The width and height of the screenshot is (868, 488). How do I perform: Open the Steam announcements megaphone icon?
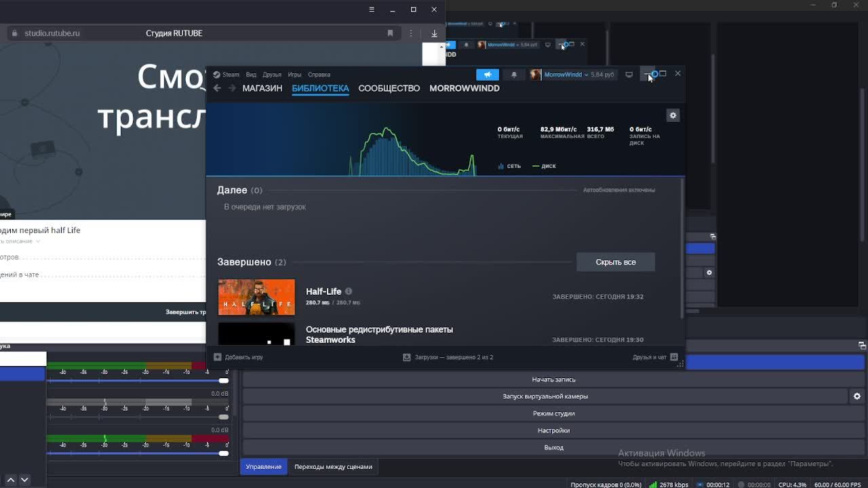pos(488,75)
